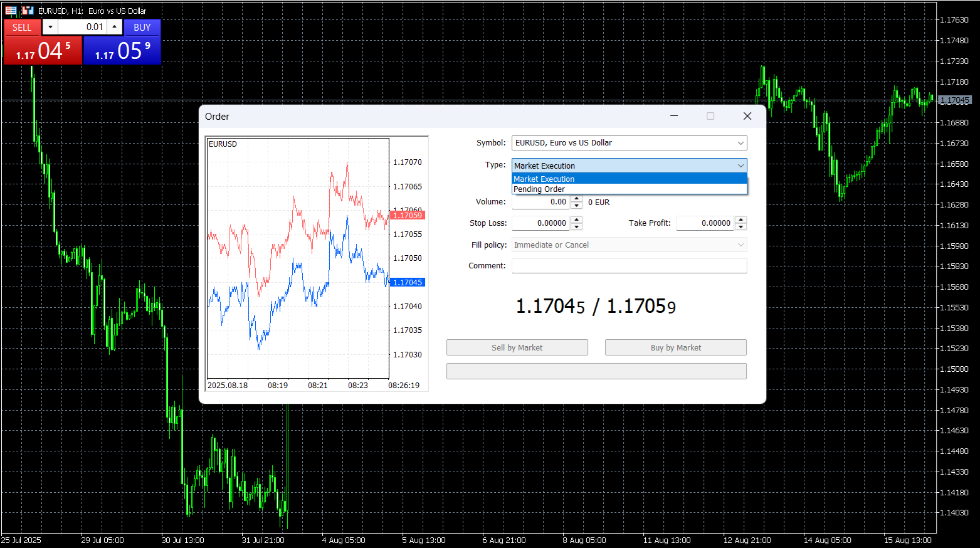Select Market Execution from the Type list
This screenshot has height=548, width=980.
click(x=630, y=179)
